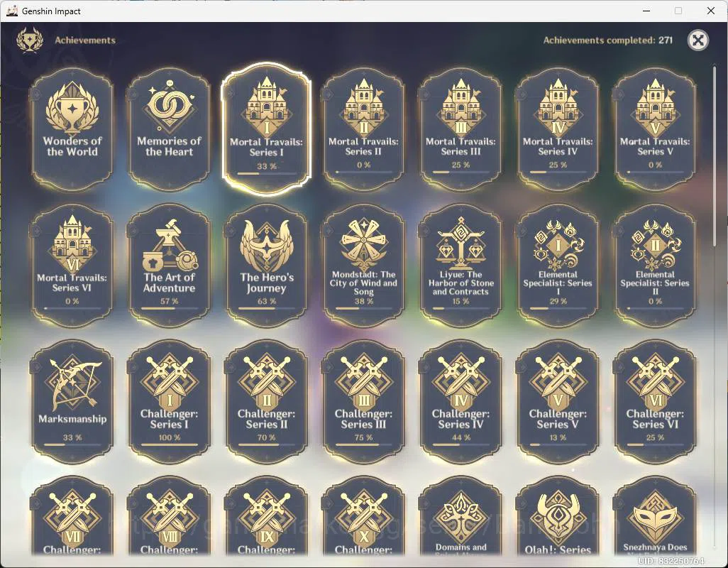728x568 pixels.
Task: Open The Art of Adventure card
Action: click(x=169, y=265)
